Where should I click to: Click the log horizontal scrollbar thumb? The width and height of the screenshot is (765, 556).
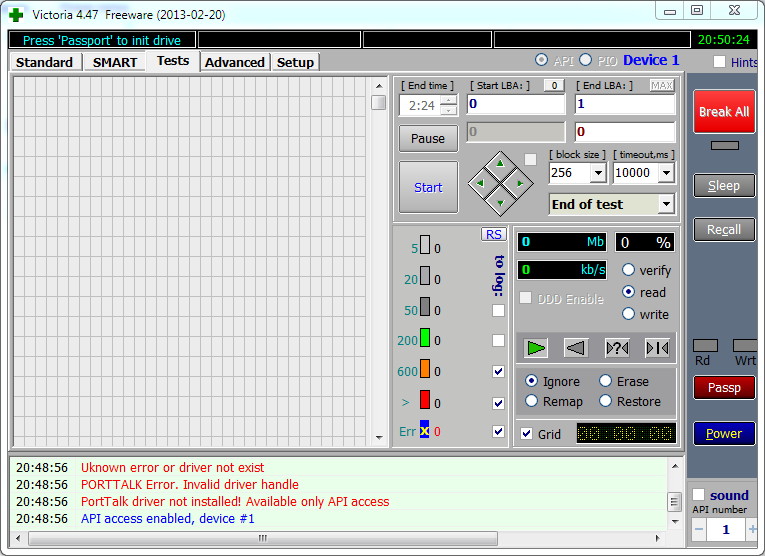tap(263, 538)
